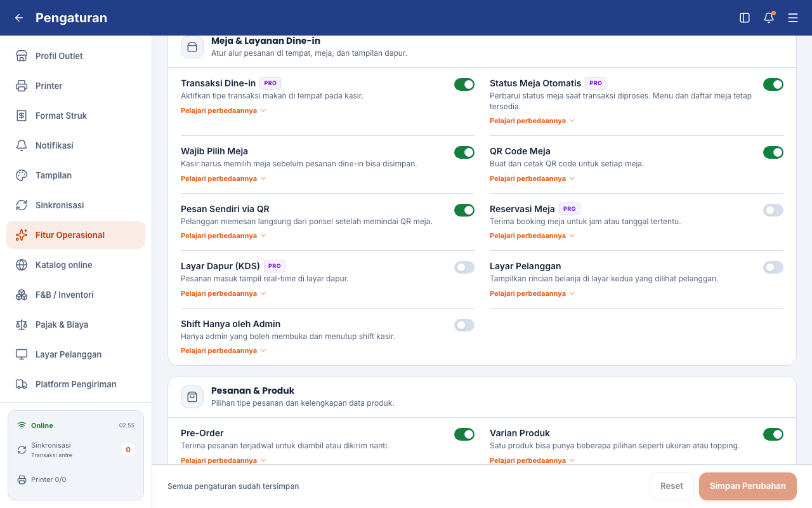Click the Sinkronisasi queue count badge

(128, 450)
